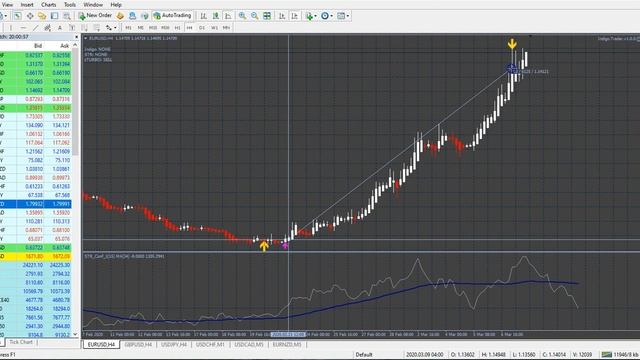The height and width of the screenshot is (360, 640).
Task: Switch to the EURUSD,H4 chart tab
Action: click(x=101, y=345)
